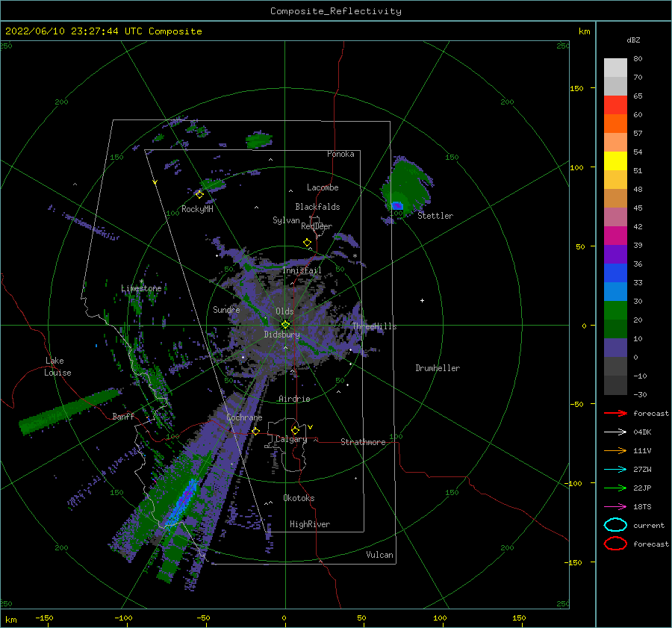Click the Strathmore town label
672x628 pixels.
(363, 442)
